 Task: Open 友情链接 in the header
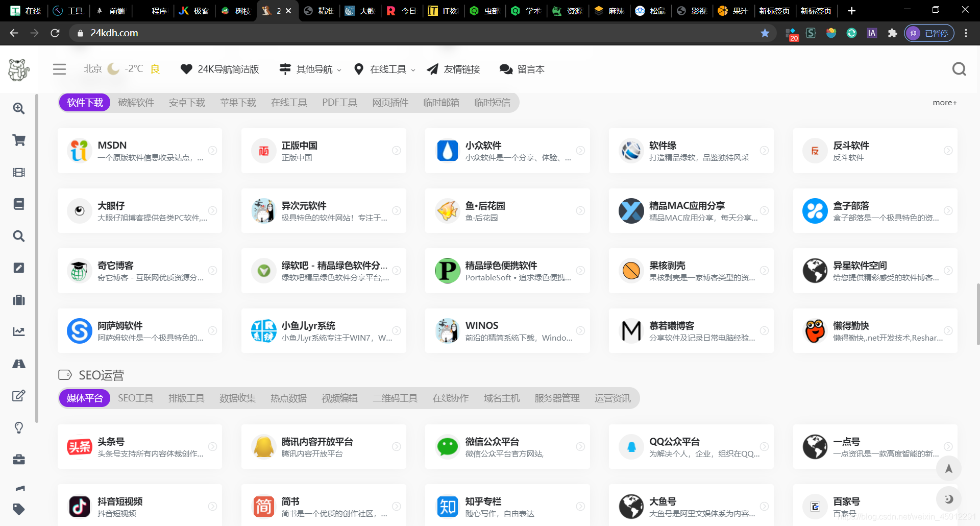tap(454, 69)
